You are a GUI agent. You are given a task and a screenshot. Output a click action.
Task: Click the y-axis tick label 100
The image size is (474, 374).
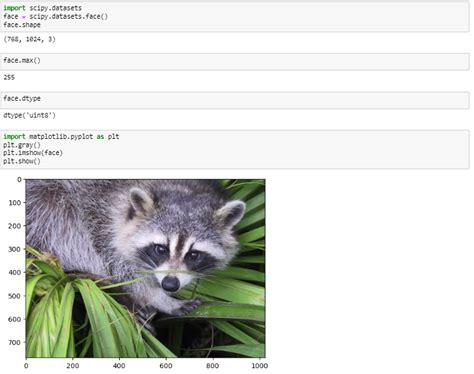tap(15, 203)
